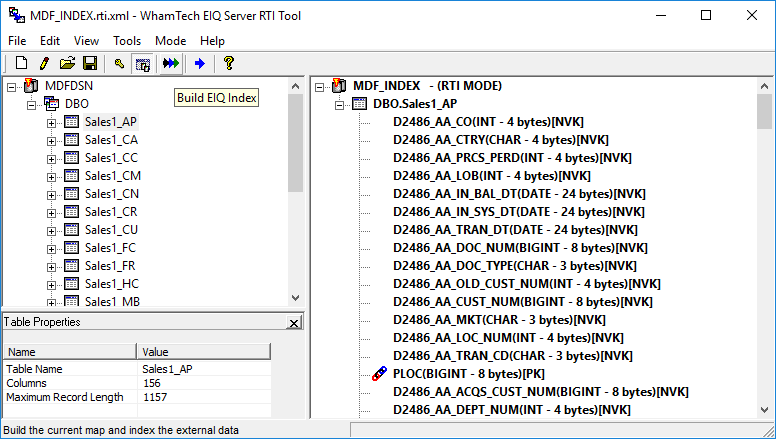Open the View menu
Viewport: 776px width, 439px height.
point(87,41)
